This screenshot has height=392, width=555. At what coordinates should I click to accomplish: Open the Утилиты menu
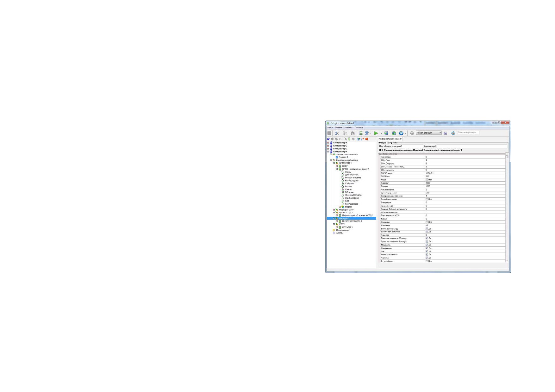(x=348, y=128)
